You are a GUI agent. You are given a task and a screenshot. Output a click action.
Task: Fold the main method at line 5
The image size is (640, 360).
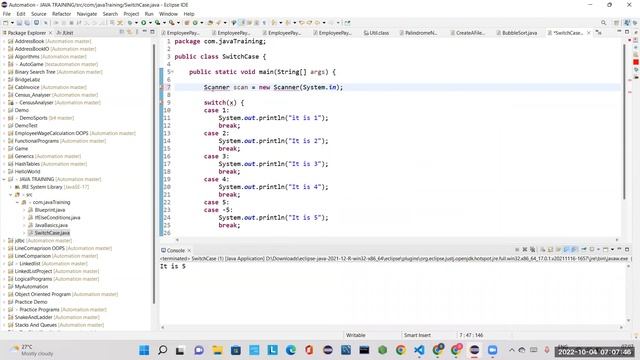click(x=172, y=72)
